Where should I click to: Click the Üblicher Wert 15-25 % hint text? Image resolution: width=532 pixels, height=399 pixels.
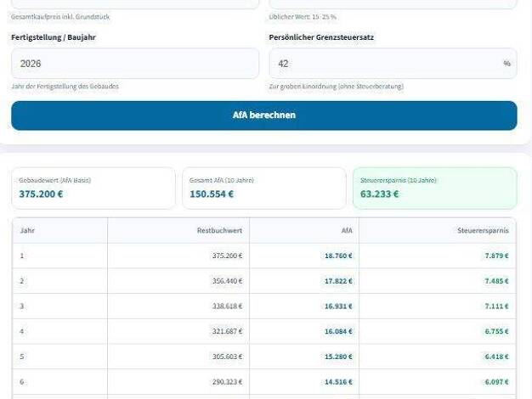303,17
